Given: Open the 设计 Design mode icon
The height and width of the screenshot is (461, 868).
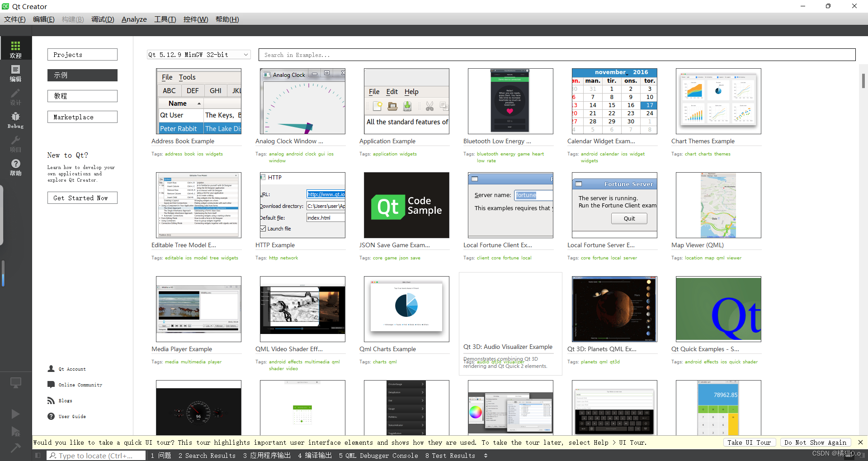Looking at the screenshot, I should (x=16, y=96).
